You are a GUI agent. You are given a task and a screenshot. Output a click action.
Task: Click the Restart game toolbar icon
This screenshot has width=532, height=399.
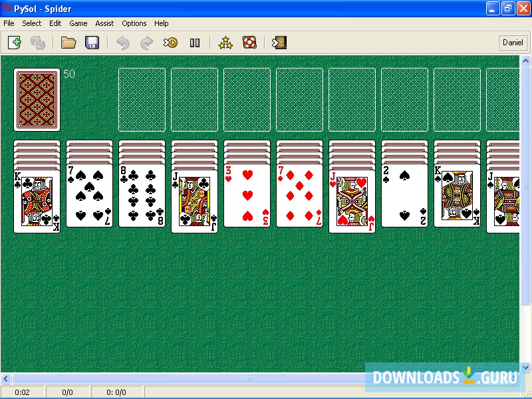point(38,43)
